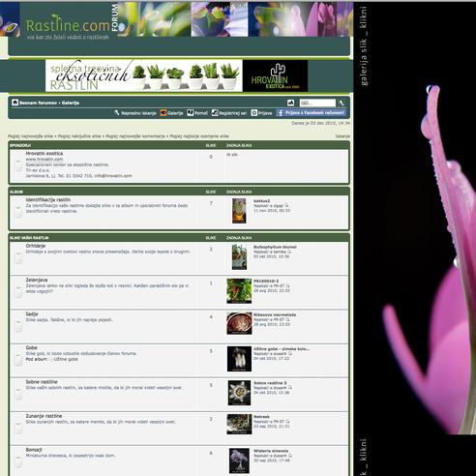
Task: Open the Zelenjava album
Action: (37, 280)
